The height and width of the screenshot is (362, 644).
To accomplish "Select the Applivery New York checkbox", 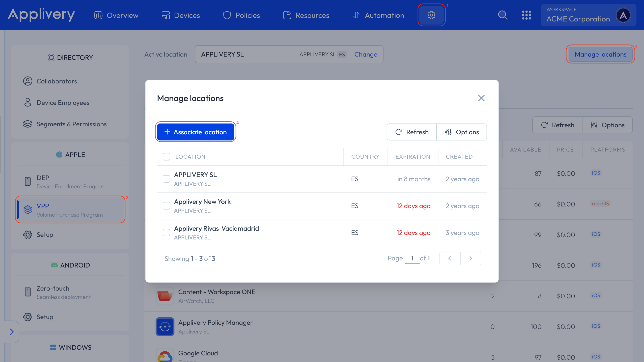I will pyautogui.click(x=166, y=206).
